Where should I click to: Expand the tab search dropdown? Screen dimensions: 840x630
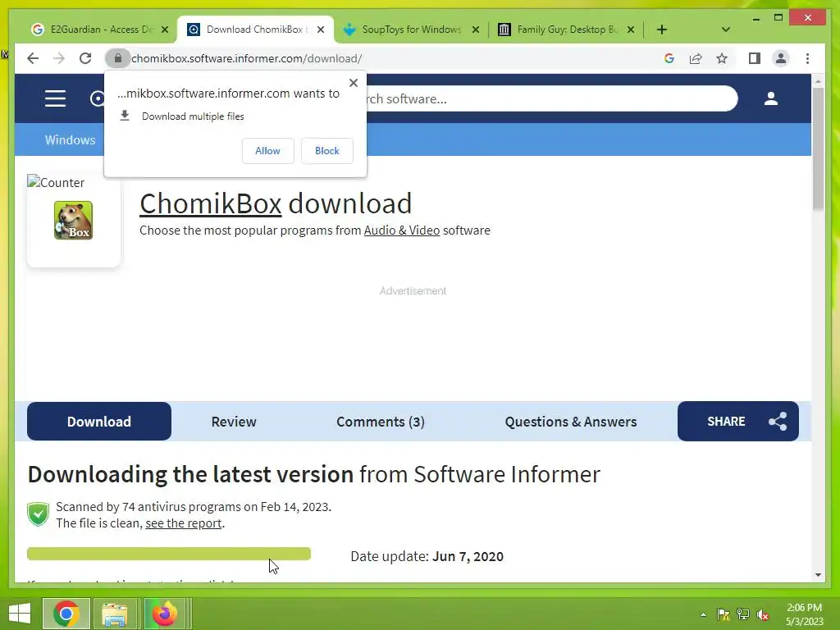(x=725, y=30)
